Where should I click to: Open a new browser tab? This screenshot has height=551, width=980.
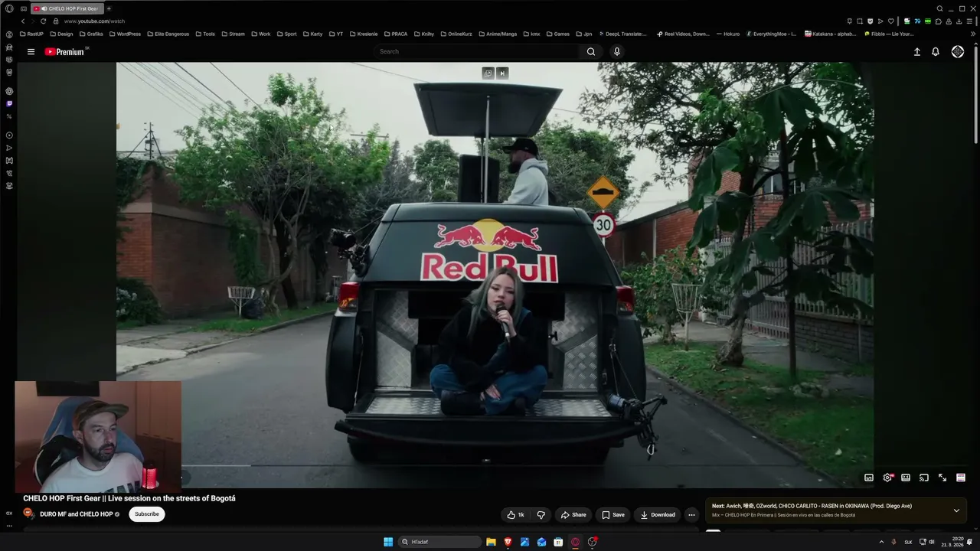(x=109, y=8)
